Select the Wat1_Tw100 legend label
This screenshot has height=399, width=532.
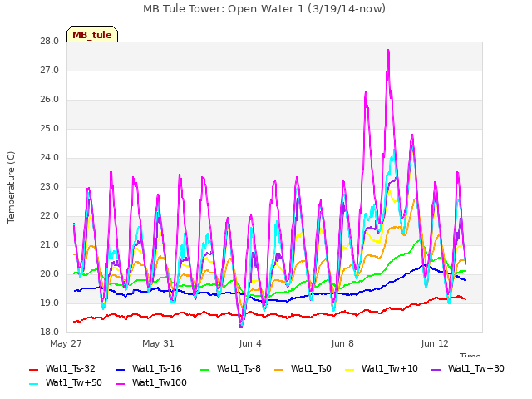click(160, 383)
